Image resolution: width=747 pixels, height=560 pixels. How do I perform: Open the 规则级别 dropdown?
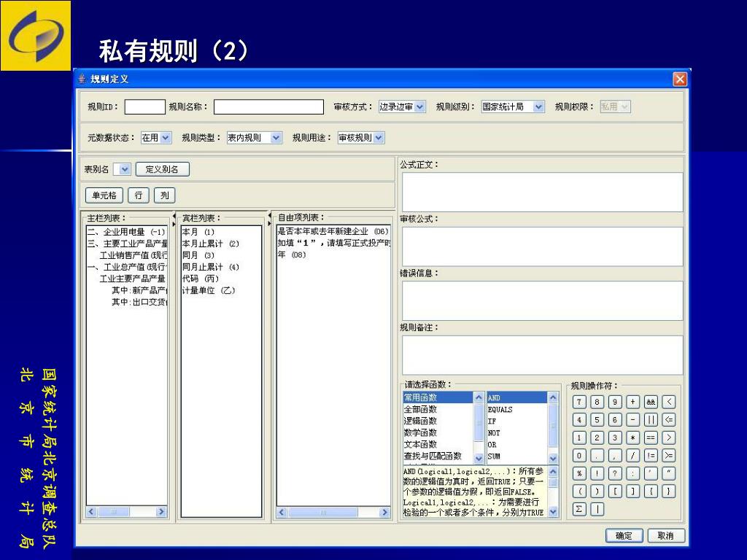click(513, 106)
